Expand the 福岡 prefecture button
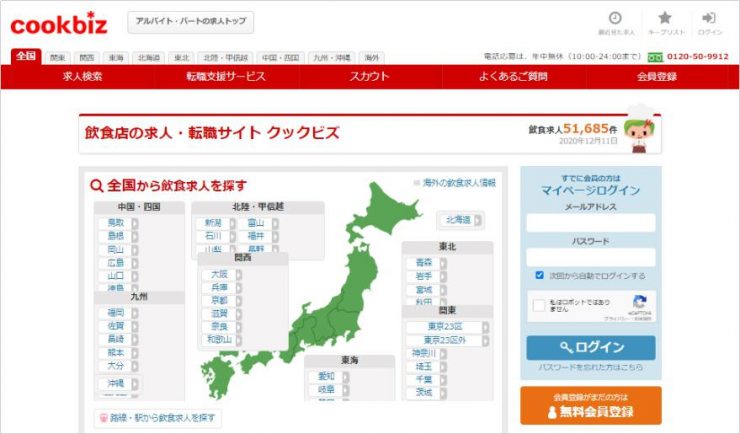Image resolution: width=740 pixels, height=434 pixels. click(x=118, y=313)
